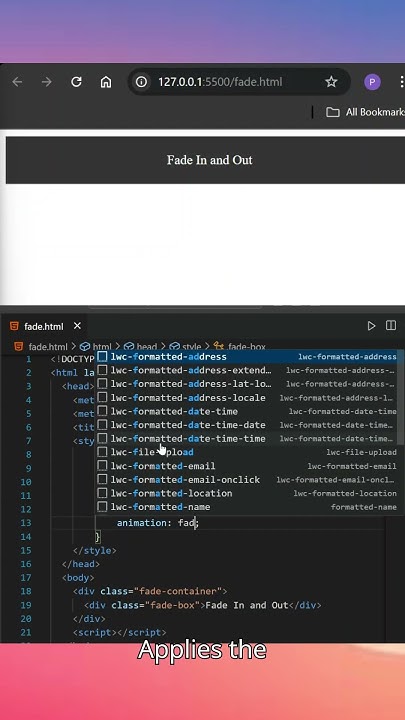Click the snippet icon beside lwc-formatted-name
The image size is (405, 720).
[x=102, y=507]
